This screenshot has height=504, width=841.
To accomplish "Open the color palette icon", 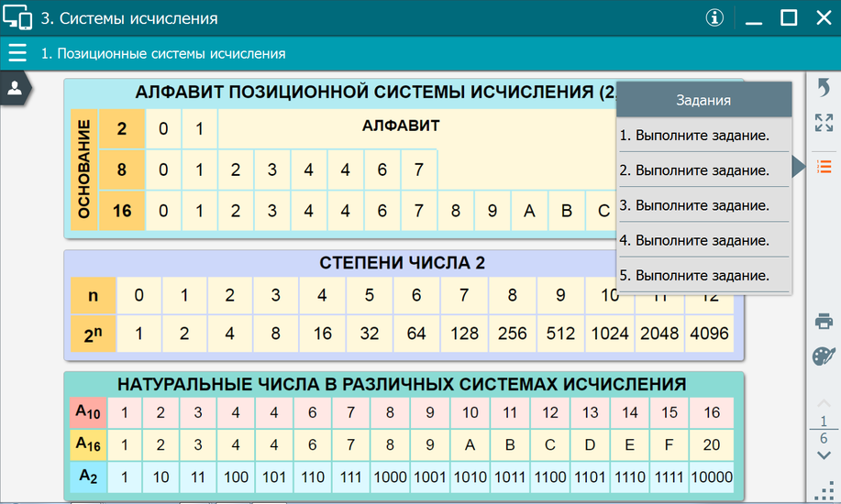I will 824,356.
